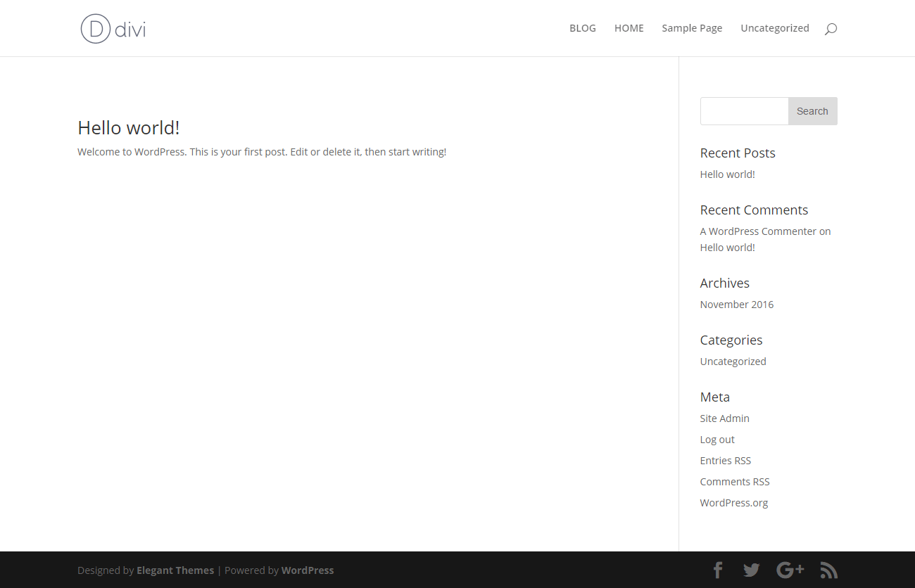Screen dimensions: 915x588
Task: Open Hello world! under Recent Posts
Action: [727, 174]
